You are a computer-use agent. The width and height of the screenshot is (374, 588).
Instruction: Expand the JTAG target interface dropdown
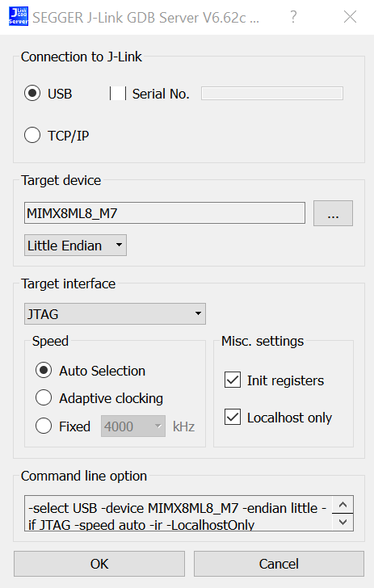pyautogui.click(x=115, y=313)
